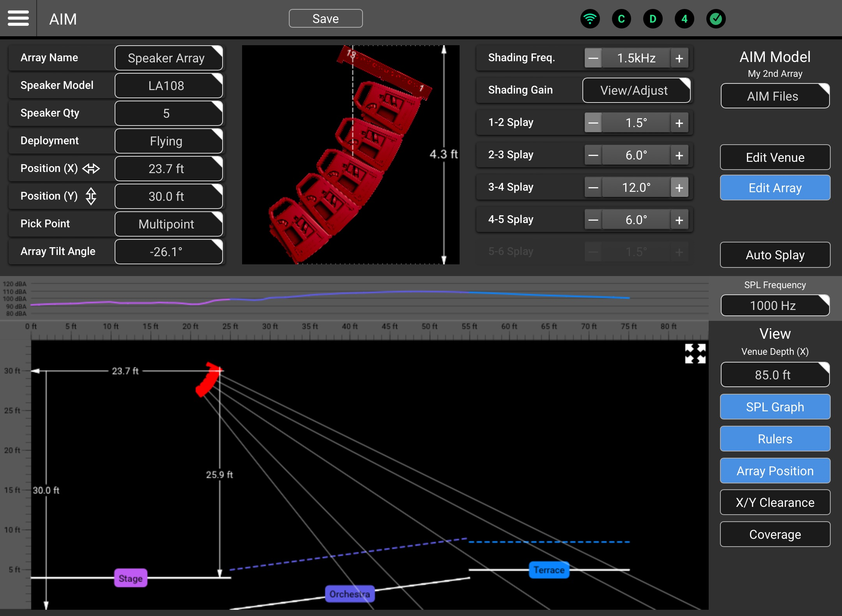The width and height of the screenshot is (842, 616).
Task: Click the Wi-Fi status icon
Action: tap(590, 19)
